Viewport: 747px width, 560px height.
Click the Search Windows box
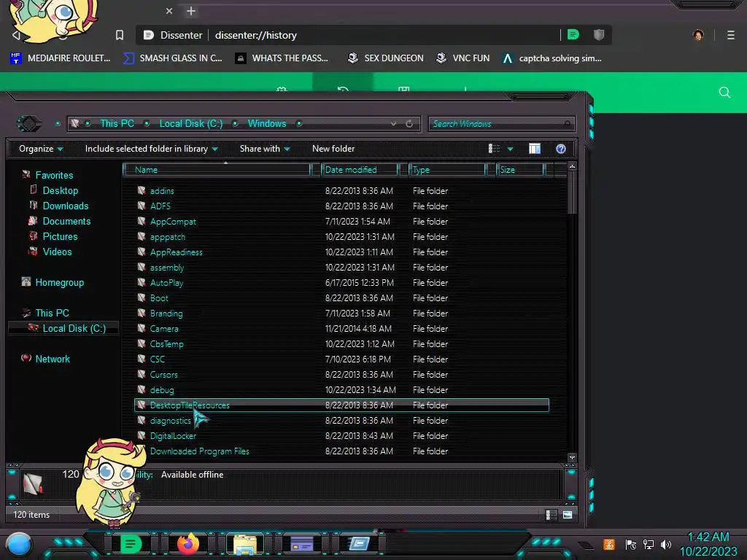(501, 124)
